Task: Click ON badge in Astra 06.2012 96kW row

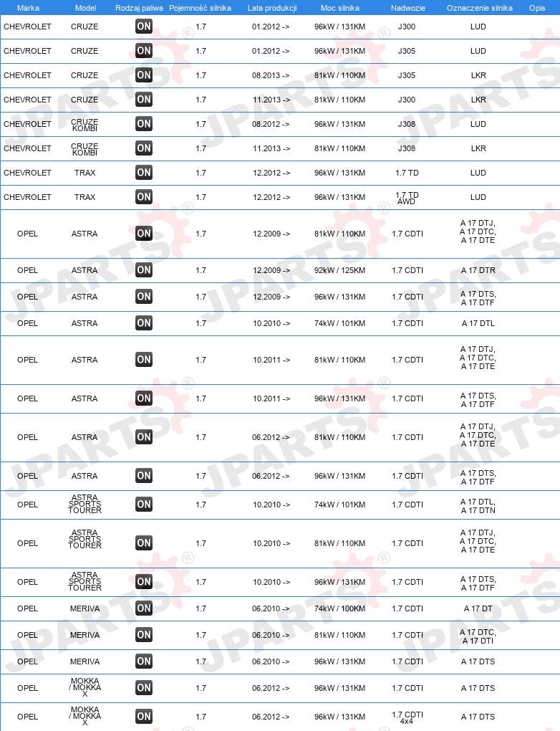Action: [144, 476]
